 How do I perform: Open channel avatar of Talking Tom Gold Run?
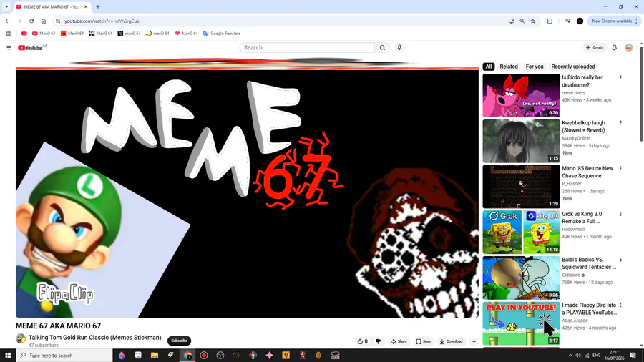click(x=21, y=338)
